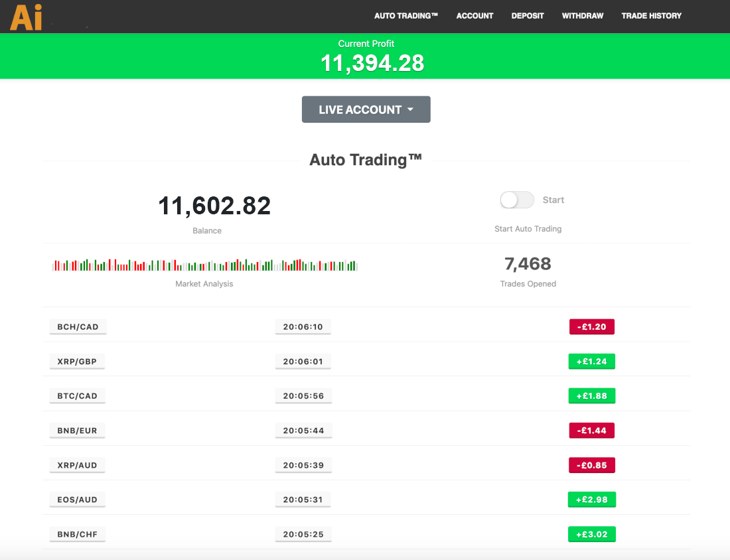This screenshot has height=560, width=730.
Task: Select the BCH/CAD pair tag
Action: [78, 327]
